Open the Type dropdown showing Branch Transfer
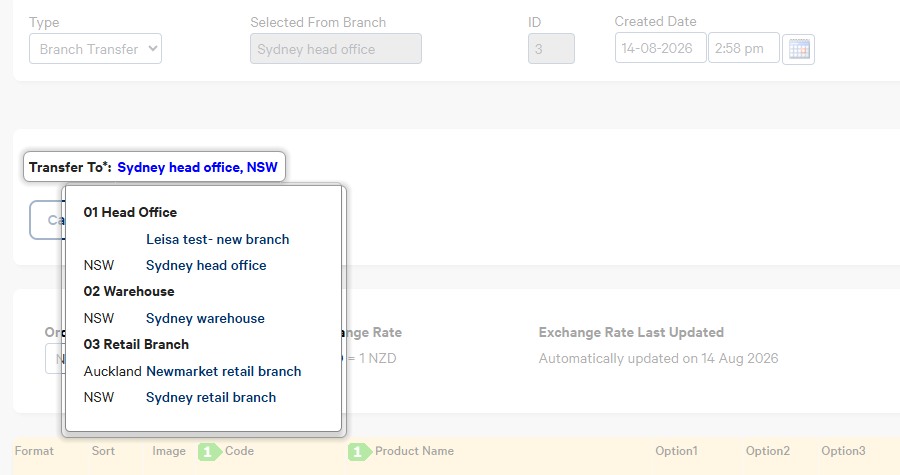 [x=95, y=49]
